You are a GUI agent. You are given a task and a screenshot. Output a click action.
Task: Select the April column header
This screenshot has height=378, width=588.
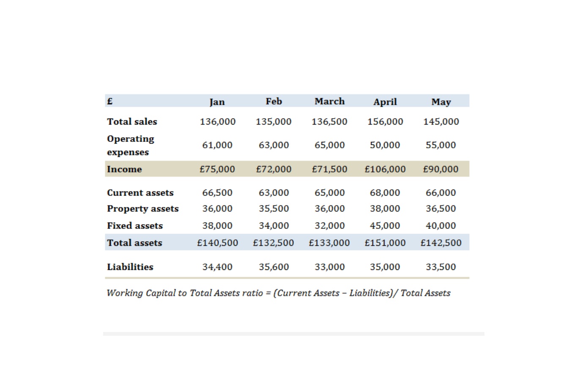tap(385, 102)
